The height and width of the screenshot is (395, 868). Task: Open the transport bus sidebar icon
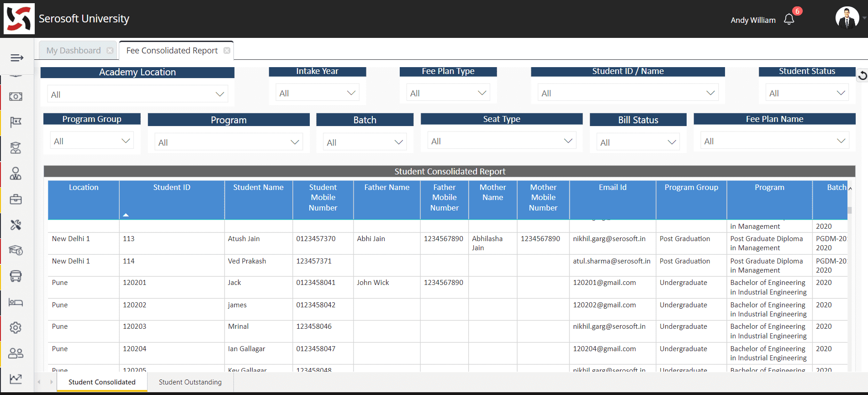[16, 276]
